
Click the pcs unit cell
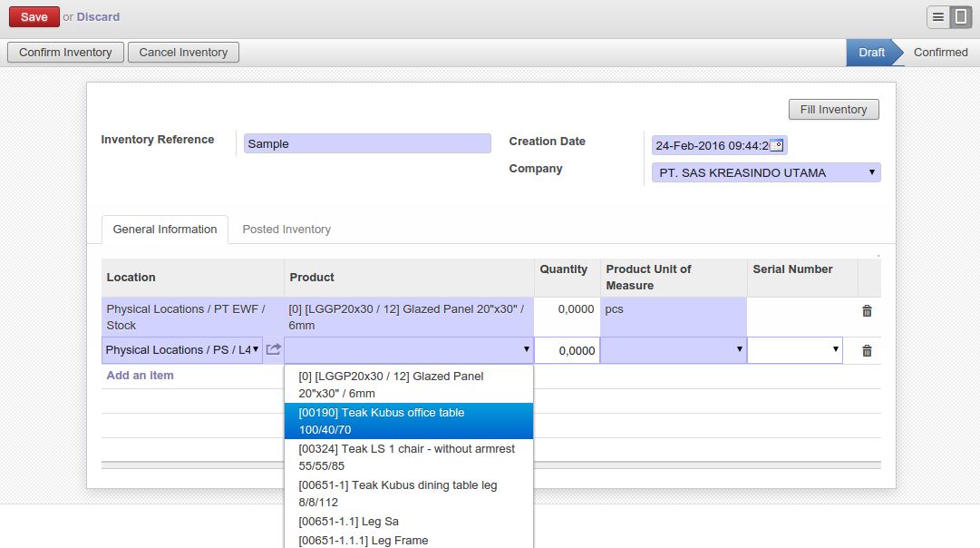673,317
